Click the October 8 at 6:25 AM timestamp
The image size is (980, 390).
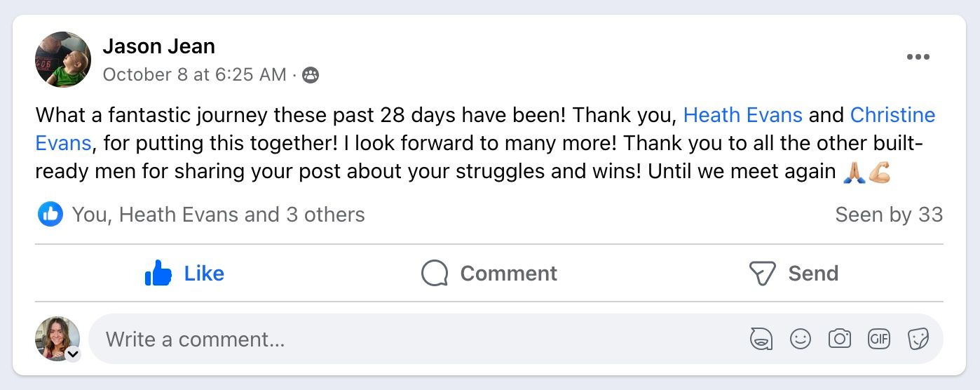coord(194,75)
